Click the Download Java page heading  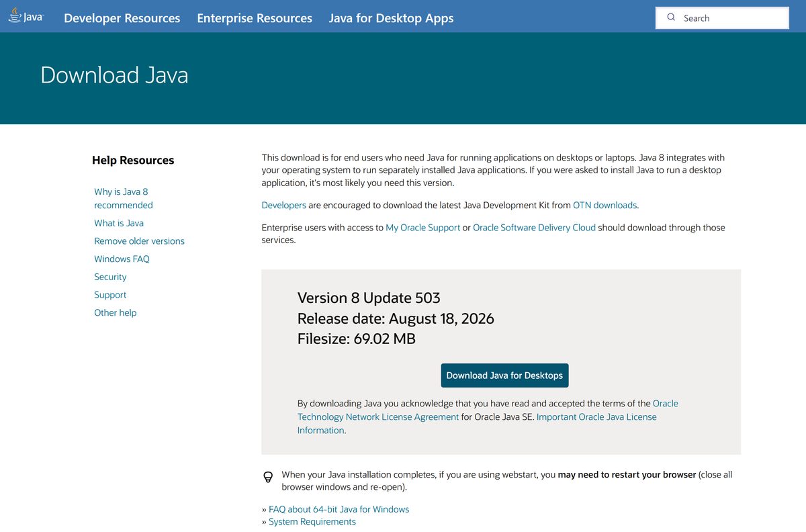(114, 75)
